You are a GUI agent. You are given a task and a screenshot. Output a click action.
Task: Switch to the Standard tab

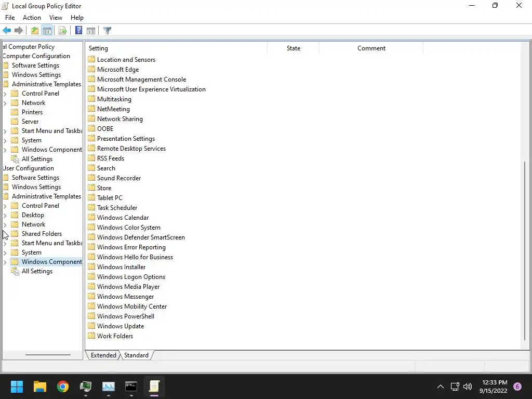(x=136, y=355)
